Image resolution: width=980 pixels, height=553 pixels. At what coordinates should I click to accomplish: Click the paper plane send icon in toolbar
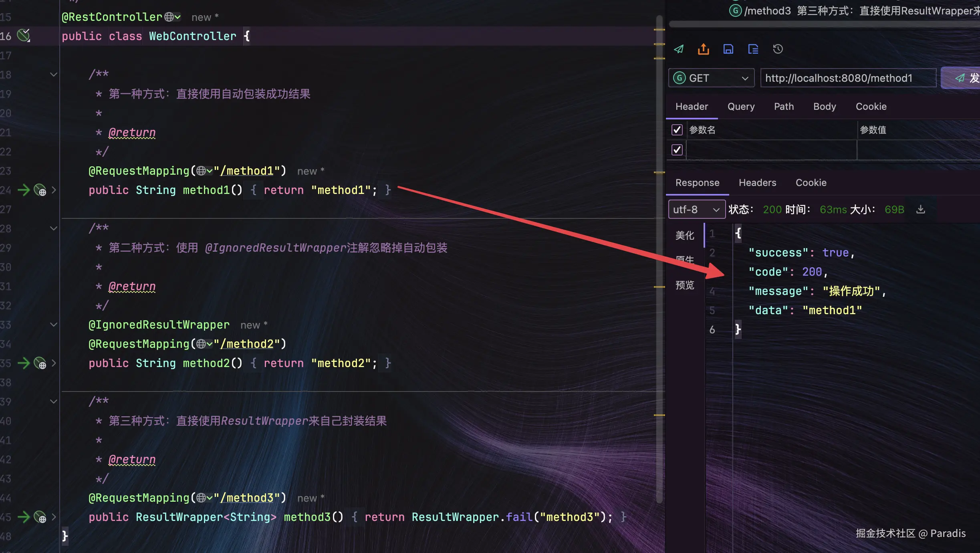[x=679, y=49]
